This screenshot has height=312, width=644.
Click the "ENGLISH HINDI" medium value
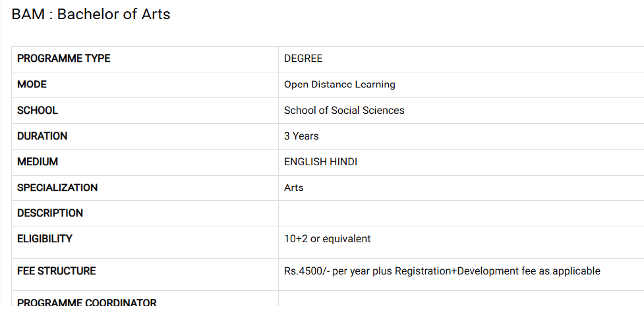pyautogui.click(x=320, y=162)
